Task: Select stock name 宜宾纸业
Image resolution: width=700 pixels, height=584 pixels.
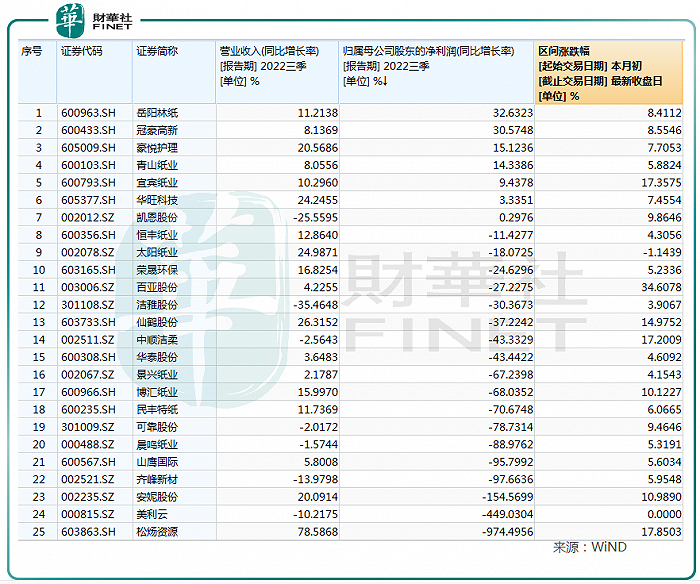Action: tap(157, 183)
